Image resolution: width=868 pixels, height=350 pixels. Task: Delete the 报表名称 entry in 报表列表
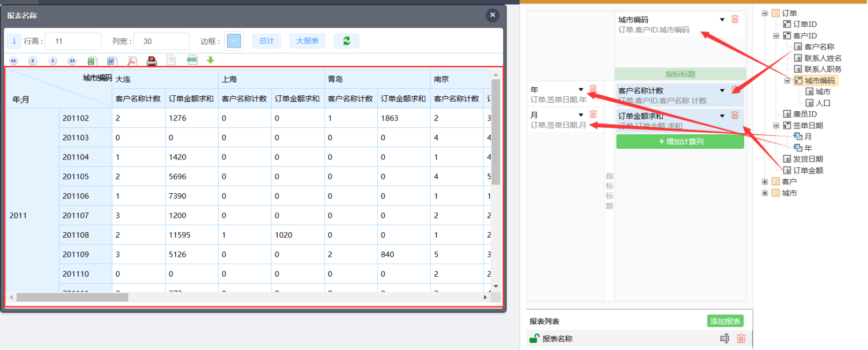(741, 338)
